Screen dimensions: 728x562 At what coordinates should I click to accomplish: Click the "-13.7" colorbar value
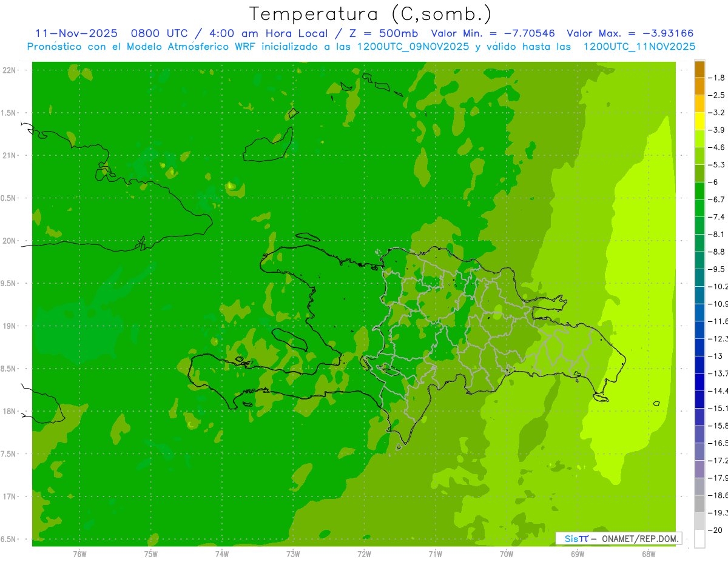[x=719, y=373]
